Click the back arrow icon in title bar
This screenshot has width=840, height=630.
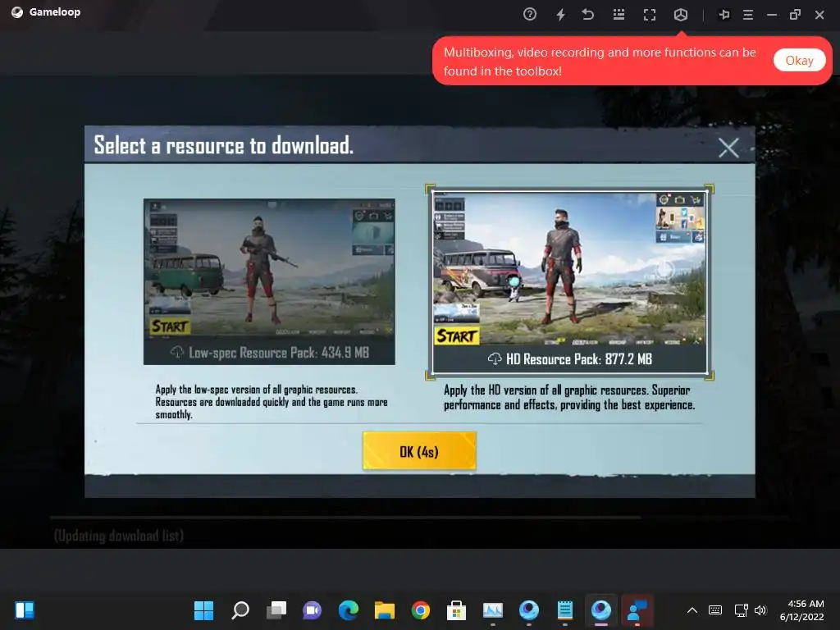587,15
